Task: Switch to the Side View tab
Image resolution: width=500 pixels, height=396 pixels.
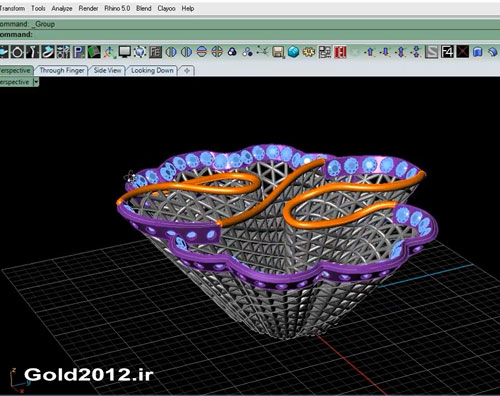Action: pos(107,70)
